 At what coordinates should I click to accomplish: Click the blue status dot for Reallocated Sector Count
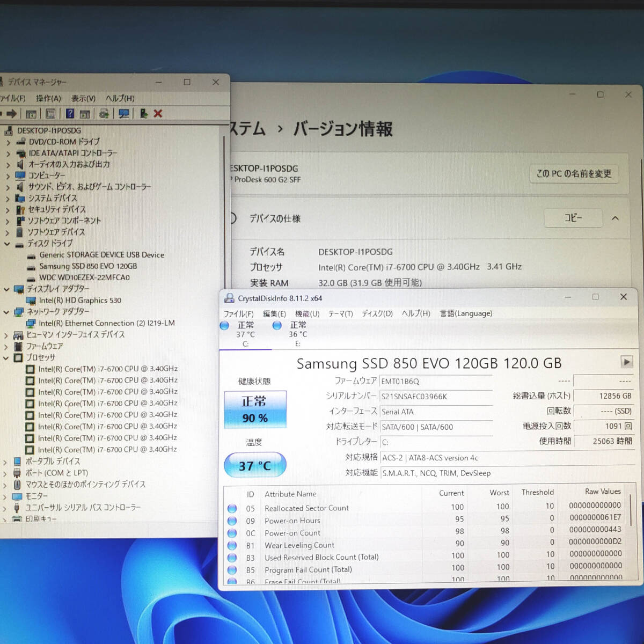tap(232, 508)
